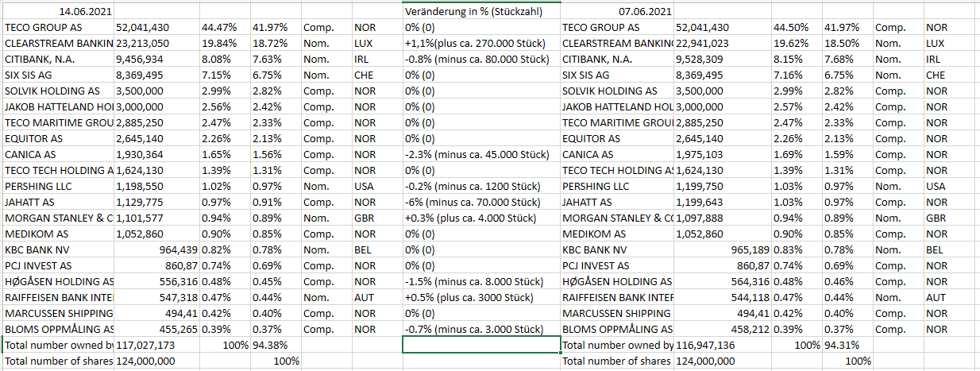Click the 19.84% percentage cell

(225, 43)
